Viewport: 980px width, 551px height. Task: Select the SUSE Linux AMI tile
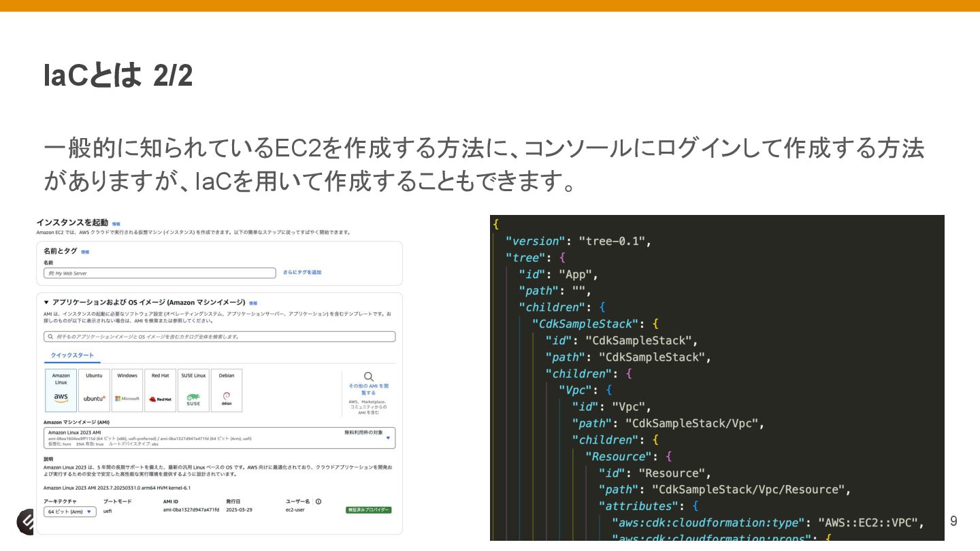(x=193, y=390)
